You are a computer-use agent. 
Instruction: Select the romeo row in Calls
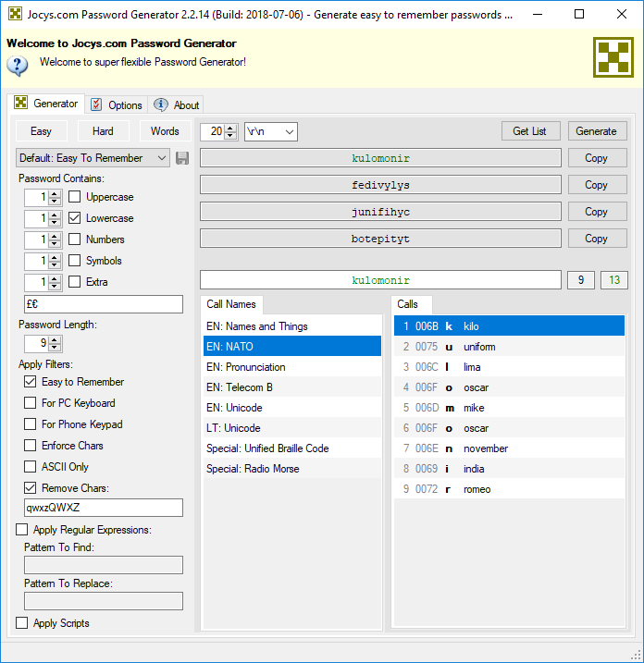pyautogui.click(x=509, y=489)
